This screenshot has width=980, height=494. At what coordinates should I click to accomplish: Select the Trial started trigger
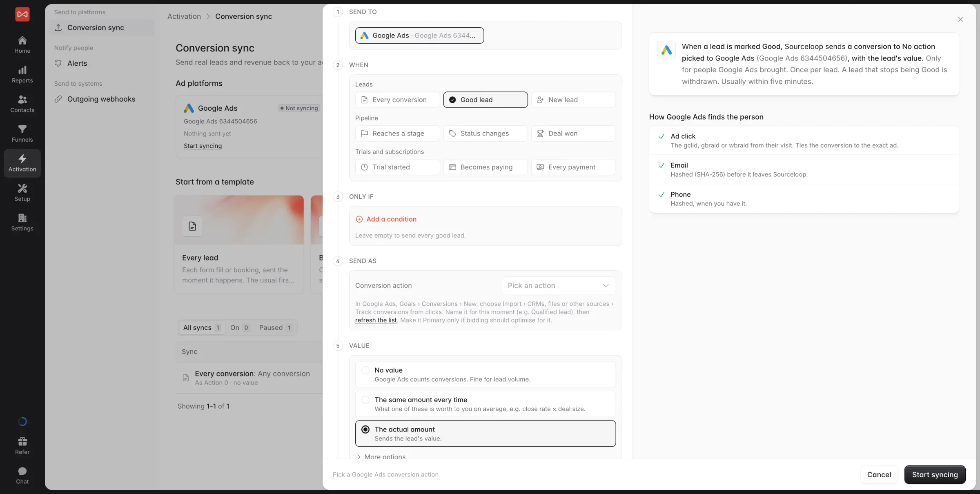coord(397,167)
